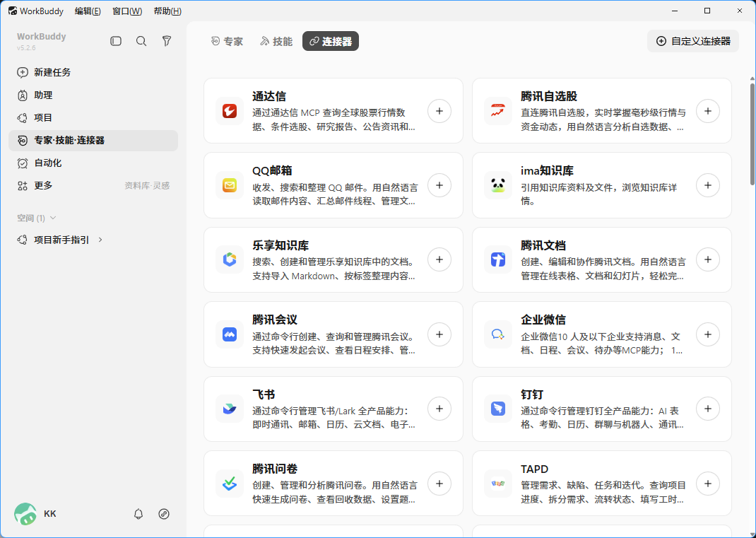Open the 编辑(E) menu

point(88,11)
